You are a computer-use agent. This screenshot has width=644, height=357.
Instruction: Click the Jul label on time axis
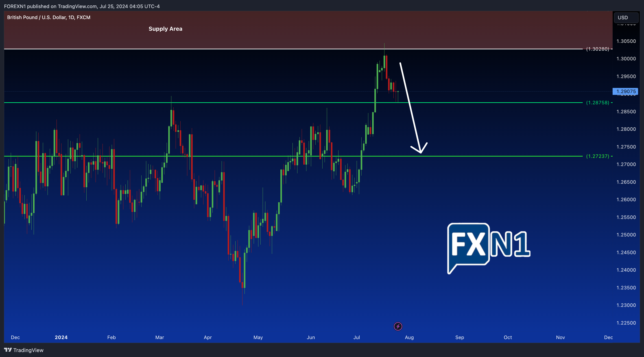(x=356, y=337)
